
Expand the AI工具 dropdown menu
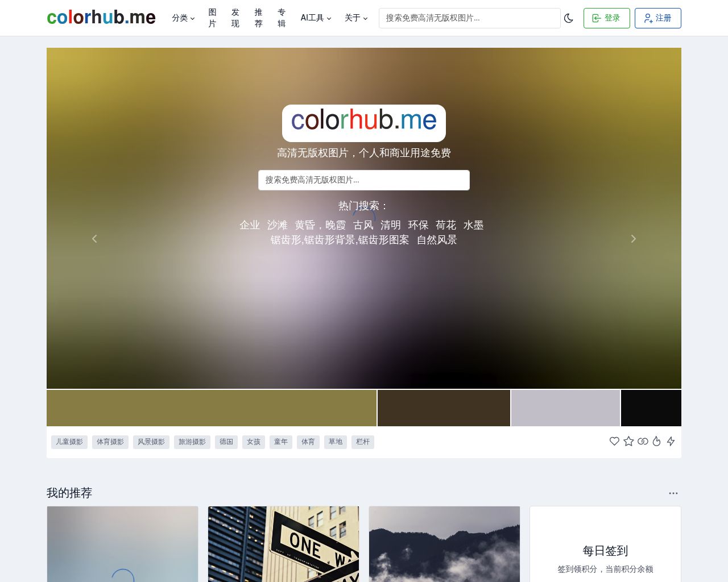(x=316, y=18)
